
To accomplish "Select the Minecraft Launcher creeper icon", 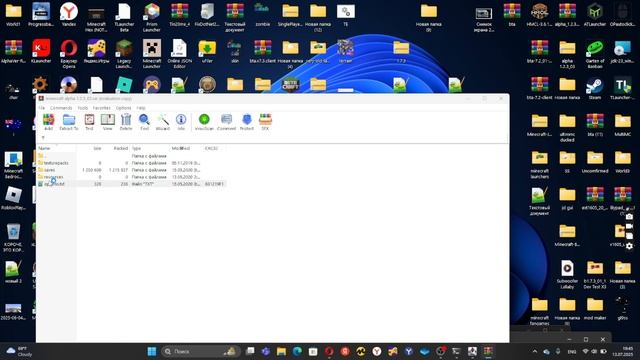I will 151,54.
